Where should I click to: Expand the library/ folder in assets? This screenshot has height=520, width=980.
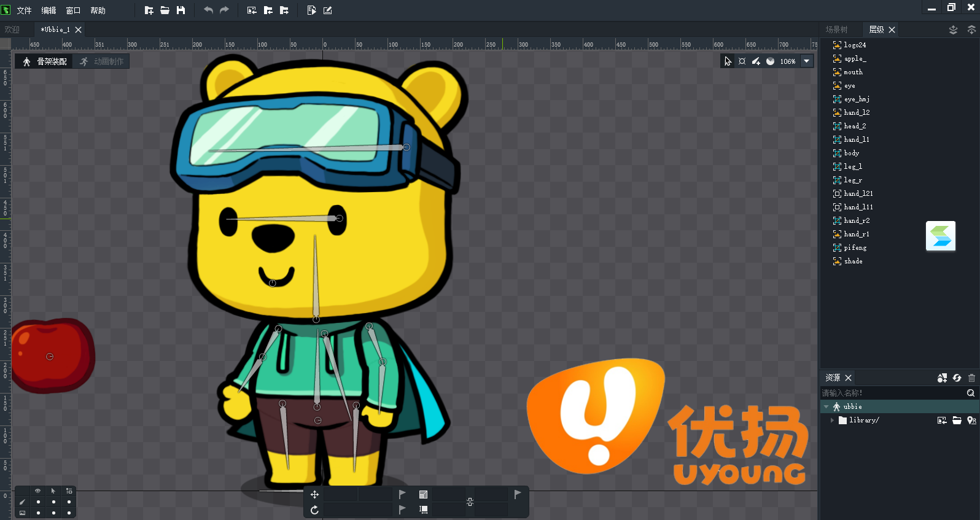click(832, 421)
